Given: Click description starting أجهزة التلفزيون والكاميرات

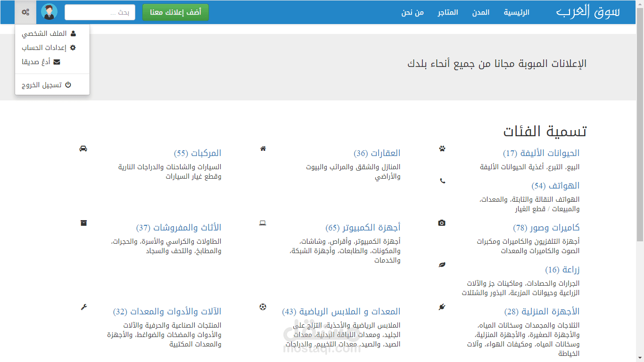Looking at the screenshot, I should pos(528,246).
